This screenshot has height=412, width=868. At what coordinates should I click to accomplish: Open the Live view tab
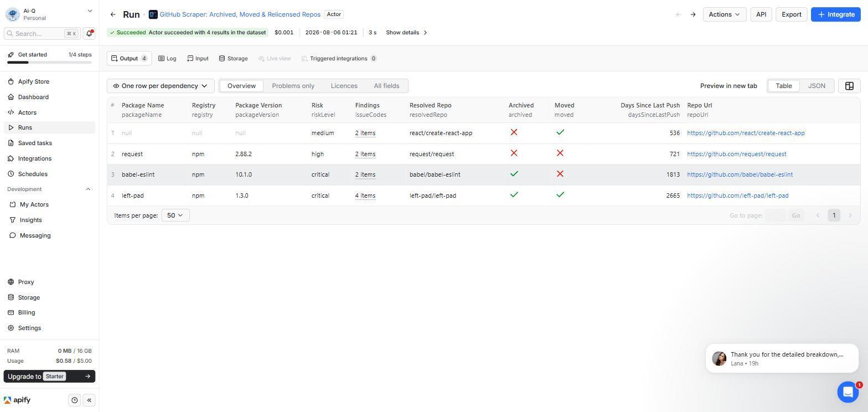click(x=275, y=58)
